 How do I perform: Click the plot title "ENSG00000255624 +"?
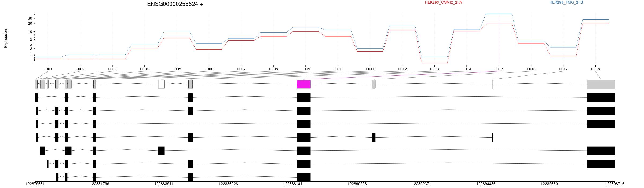(175, 4)
